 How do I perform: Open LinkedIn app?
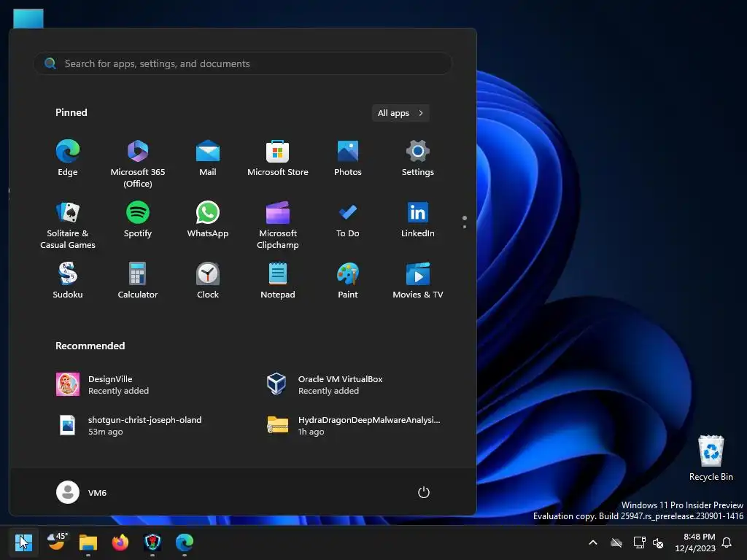pos(418,220)
